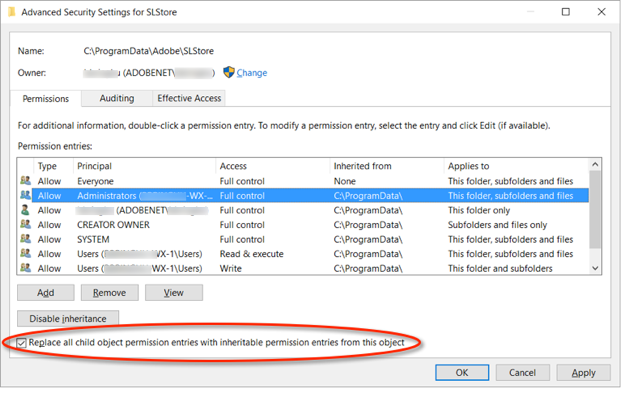The height and width of the screenshot is (393, 621).
Task: Sort by the Applies to column header
Action: coord(516,166)
